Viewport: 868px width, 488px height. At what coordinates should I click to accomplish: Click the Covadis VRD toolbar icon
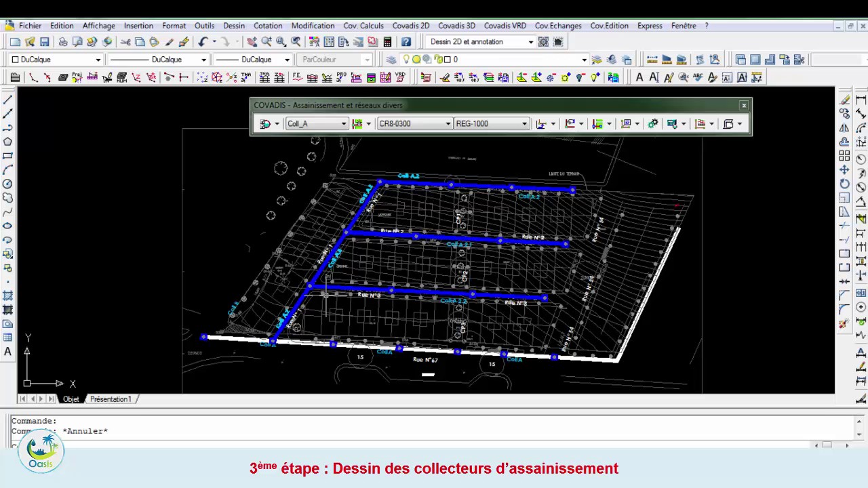click(x=400, y=78)
